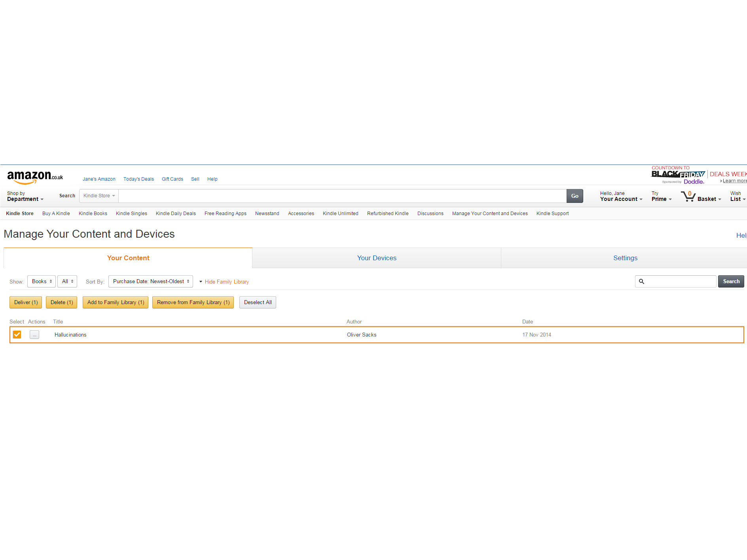
Task: Switch to the Your Devices tab
Action: pos(377,258)
